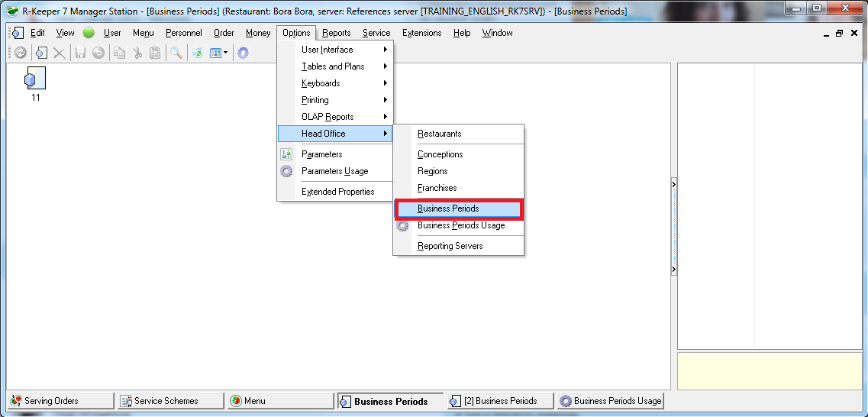Open the Personnel menu
Image resolution: width=868 pixels, height=417 pixels.
[x=184, y=33]
